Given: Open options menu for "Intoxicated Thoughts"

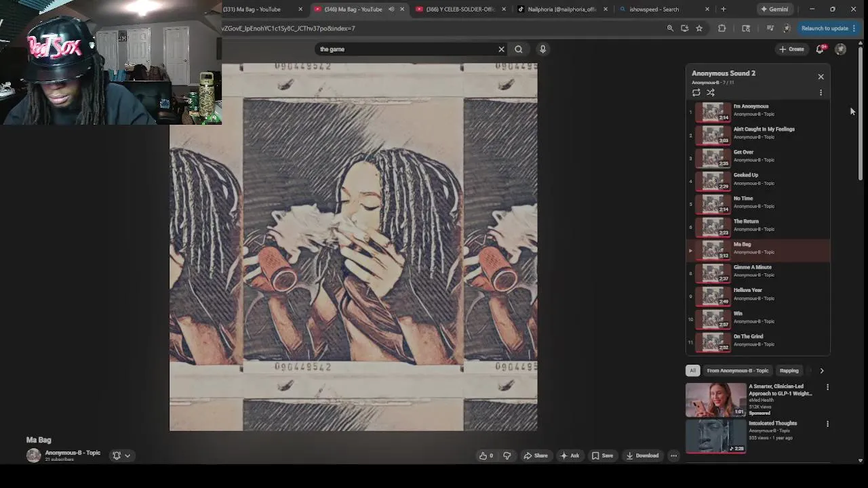Looking at the screenshot, I should pyautogui.click(x=827, y=424).
